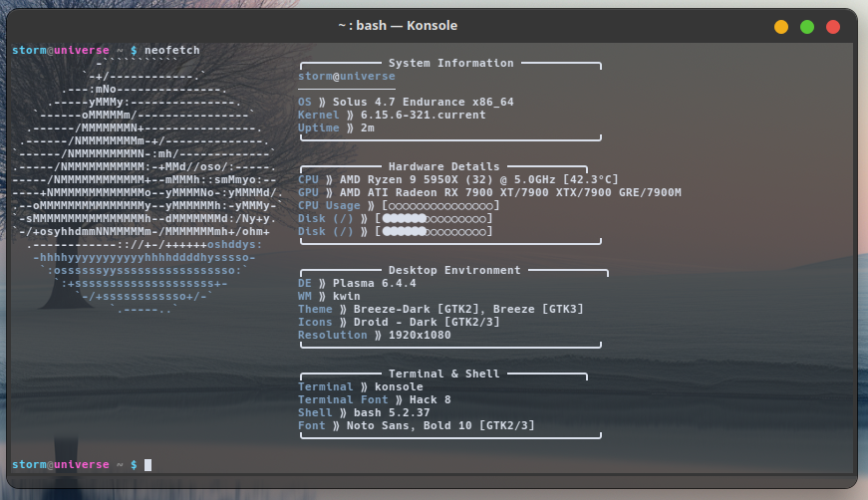Viewport: 868px width, 500px height.
Task: Click the green maximize window button
Action: point(807,27)
